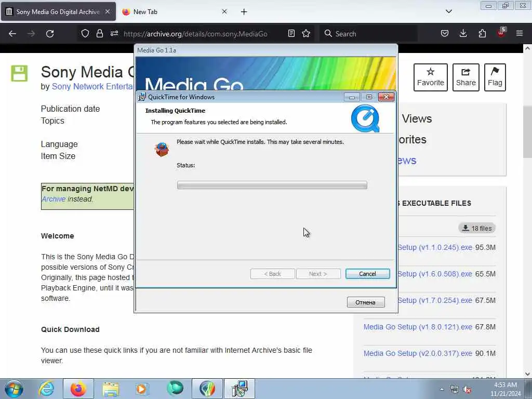This screenshot has height=399, width=532.
Task: Open the clock showing 4:53 AM
Action: 505,389
